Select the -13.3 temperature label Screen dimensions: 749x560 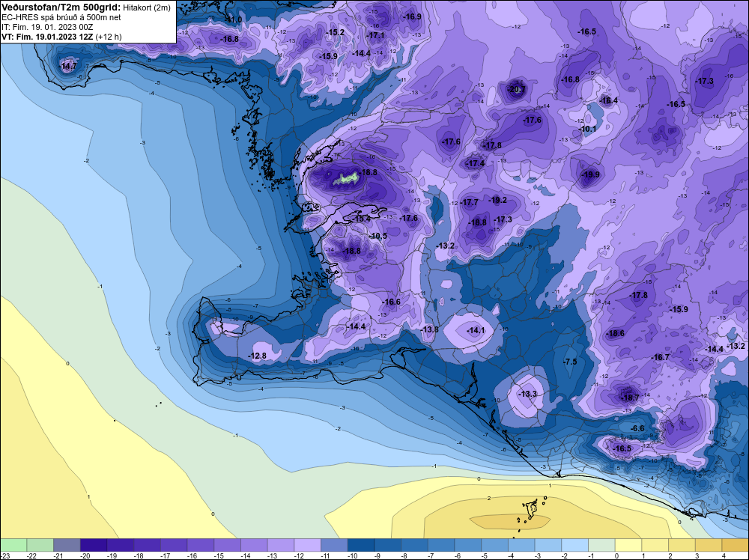[528, 394]
